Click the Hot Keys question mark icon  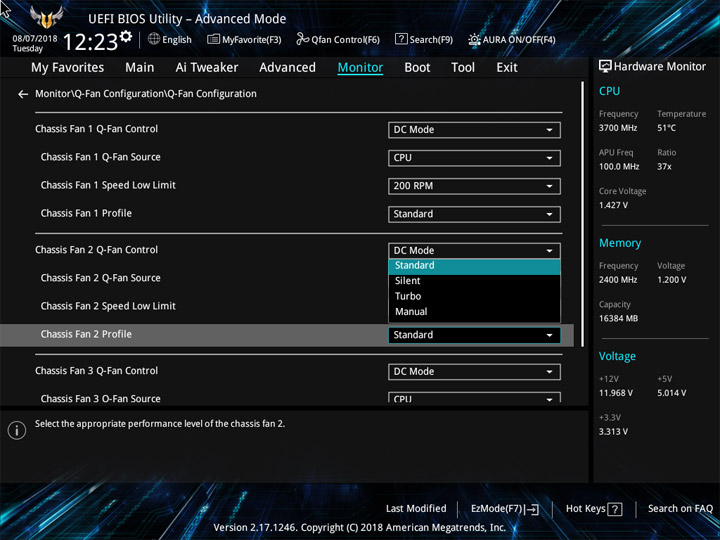(x=615, y=509)
